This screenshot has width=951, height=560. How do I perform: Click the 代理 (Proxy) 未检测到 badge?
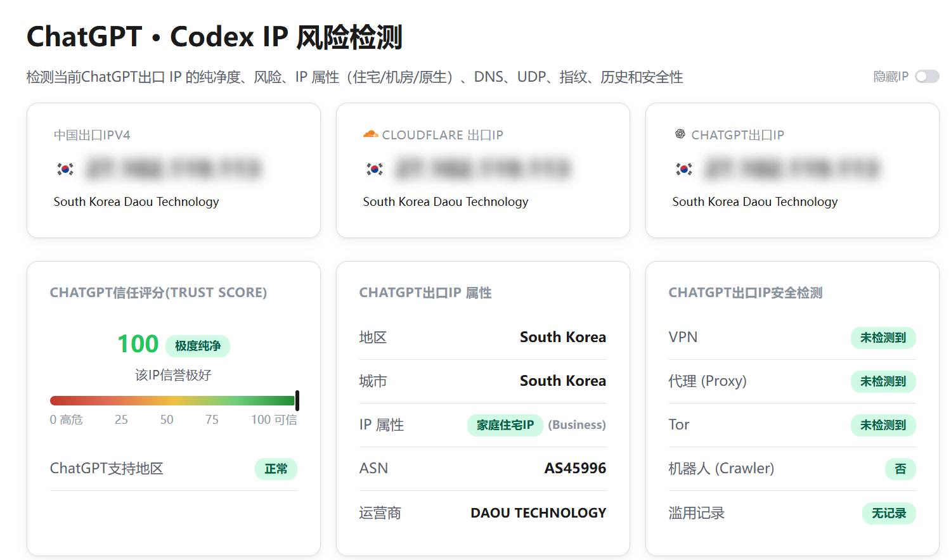pos(883,381)
